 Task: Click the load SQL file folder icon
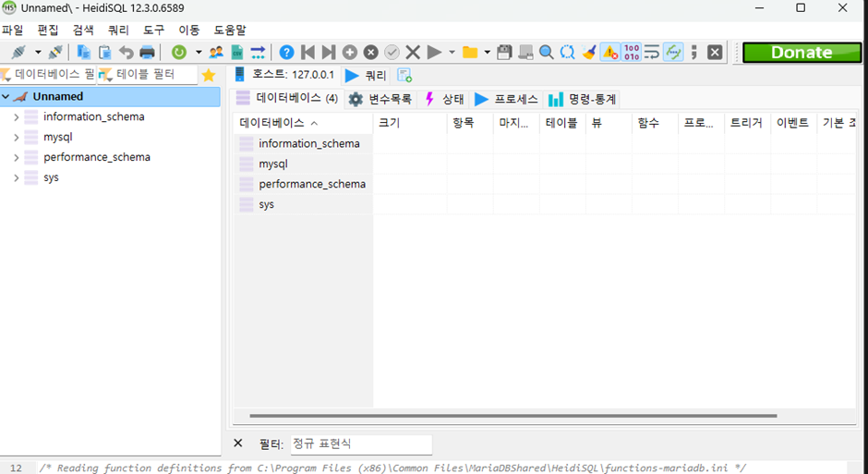pos(470,52)
